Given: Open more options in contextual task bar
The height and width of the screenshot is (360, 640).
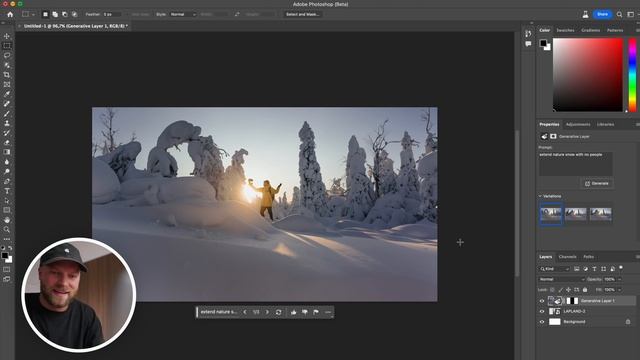Looking at the screenshot, I should [x=328, y=312].
